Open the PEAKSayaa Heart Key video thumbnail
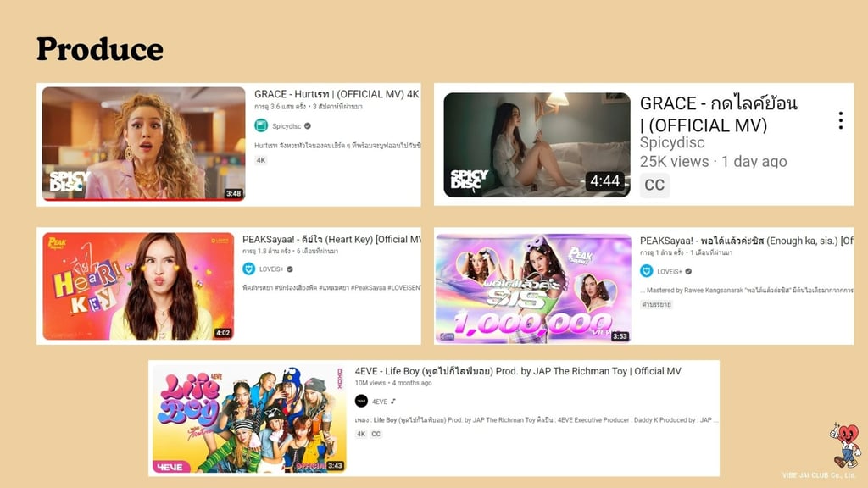Viewport: 868px width, 488px height. 138,286
